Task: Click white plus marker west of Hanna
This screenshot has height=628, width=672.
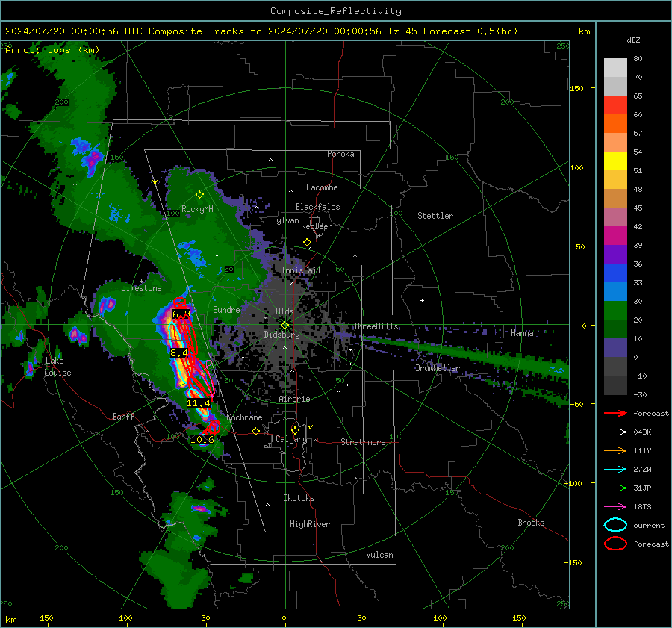Action: tap(422, 300)
